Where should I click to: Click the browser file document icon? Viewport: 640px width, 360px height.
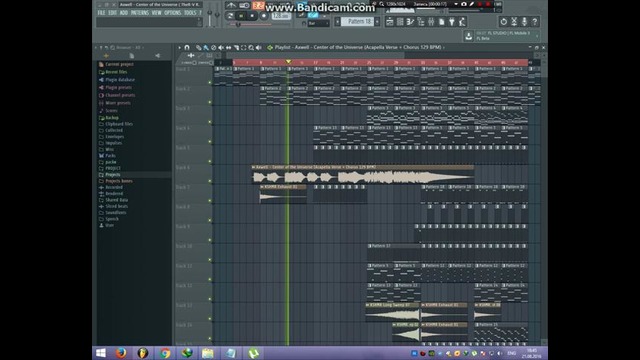(131, 56)
